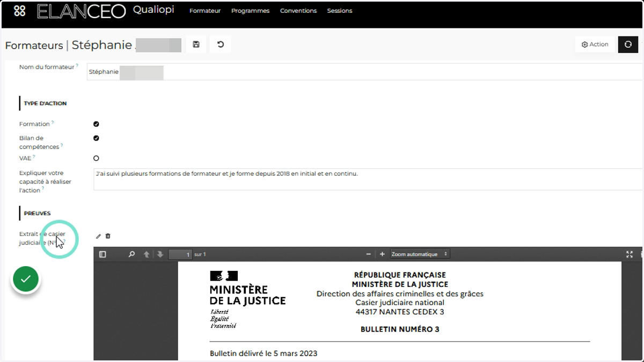This screenshot has width=644, height=362.
Task: Go to next page in PDF viewer
Action: (x=160, y=254)
